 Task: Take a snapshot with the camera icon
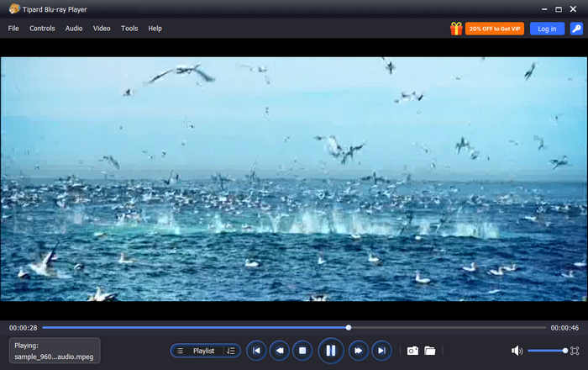(412, 351)
